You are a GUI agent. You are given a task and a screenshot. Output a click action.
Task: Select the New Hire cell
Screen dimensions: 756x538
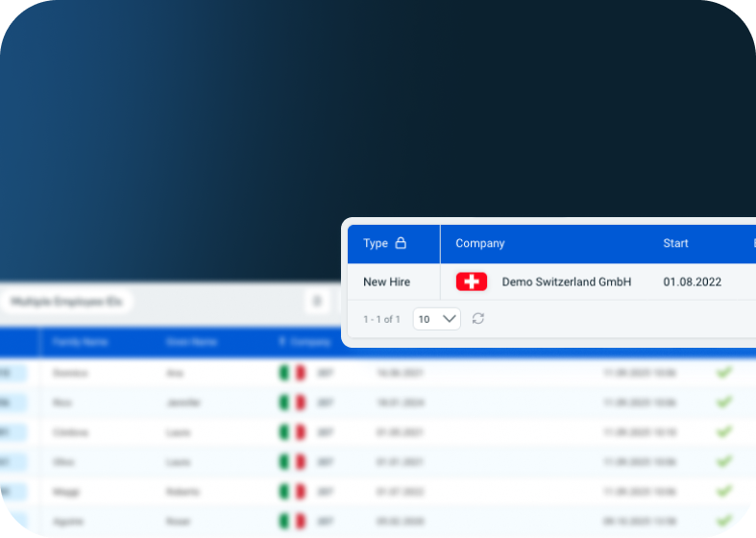tap(387, 282)
